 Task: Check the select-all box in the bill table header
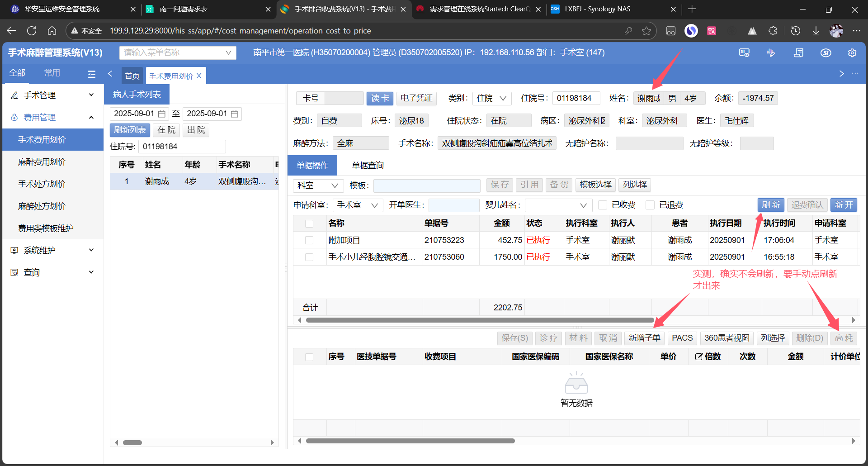[x=309, y=223]
